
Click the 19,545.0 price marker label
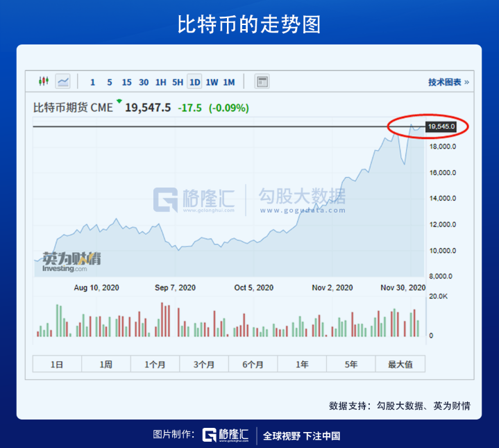click(x=441, y=126)
